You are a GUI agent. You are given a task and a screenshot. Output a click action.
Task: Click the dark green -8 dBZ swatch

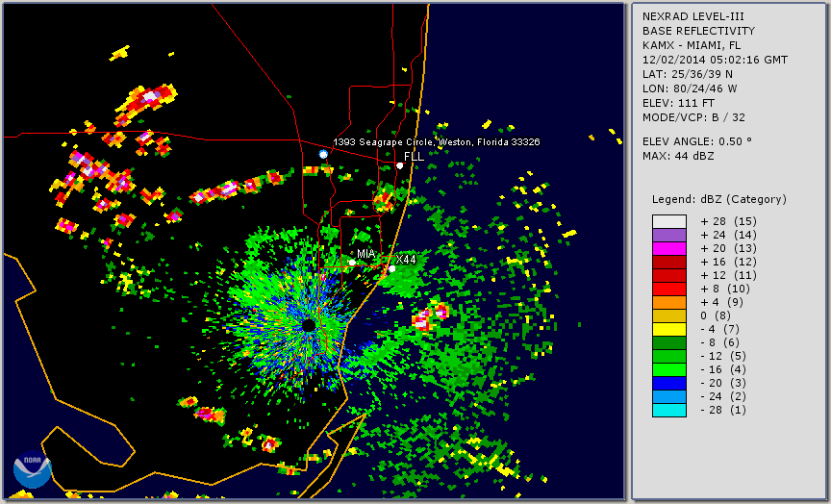point(668,342)
